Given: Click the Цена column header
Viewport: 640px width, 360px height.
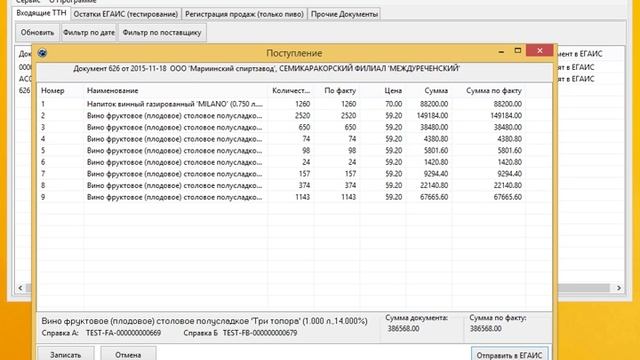Looking at the screenshot, I should 393,91.
